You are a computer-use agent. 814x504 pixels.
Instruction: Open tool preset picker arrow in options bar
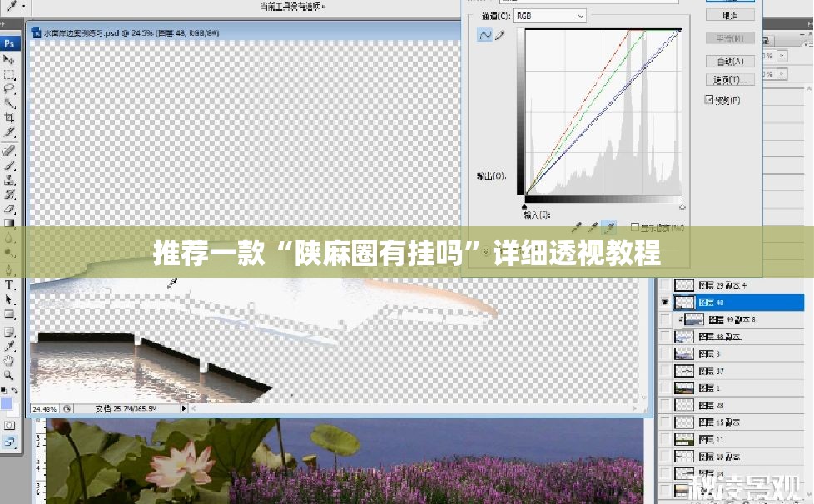(x=23, y=6)
